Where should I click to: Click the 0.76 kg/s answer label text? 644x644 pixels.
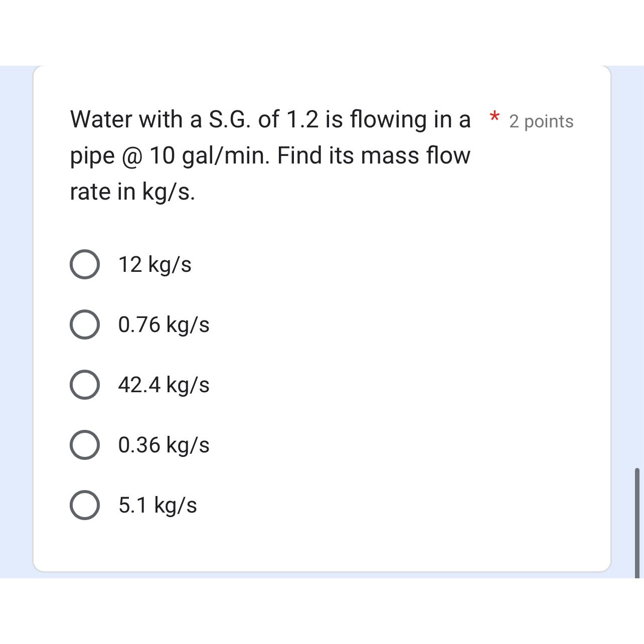point(164,325)
